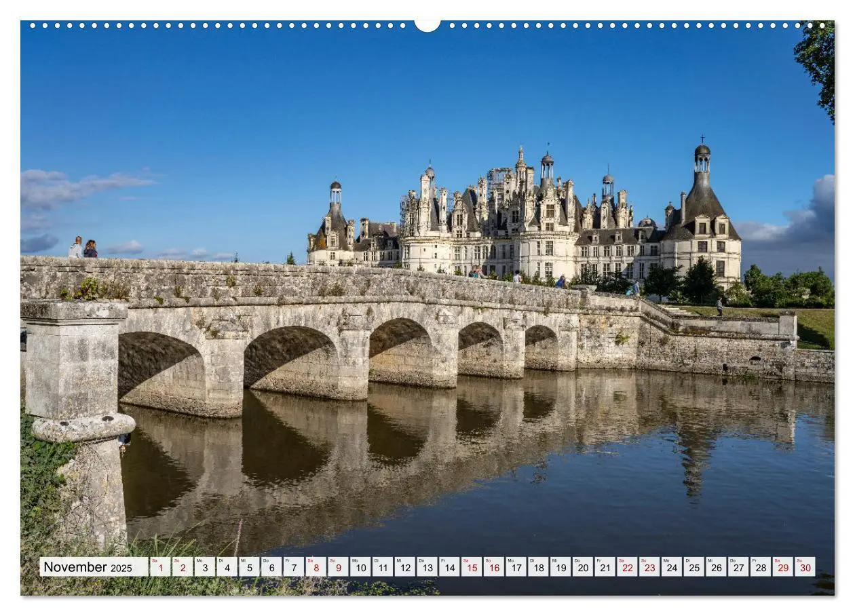855x616 pixels.
Task: Select date cell 10 (Mo)
Action: coord(360,567)
